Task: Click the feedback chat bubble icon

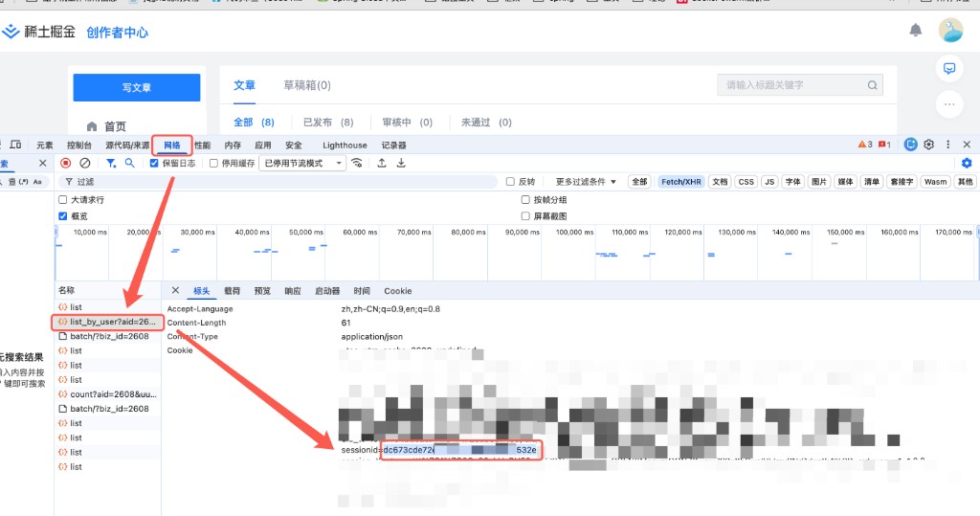Action: (949, 68)
